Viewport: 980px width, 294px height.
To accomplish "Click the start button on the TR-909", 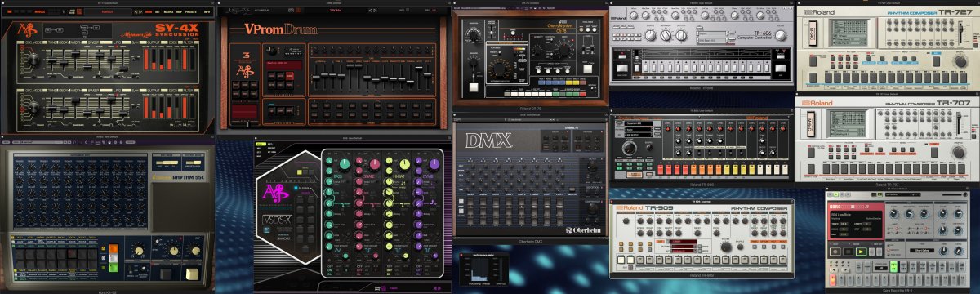I will (x=621, y=260).
